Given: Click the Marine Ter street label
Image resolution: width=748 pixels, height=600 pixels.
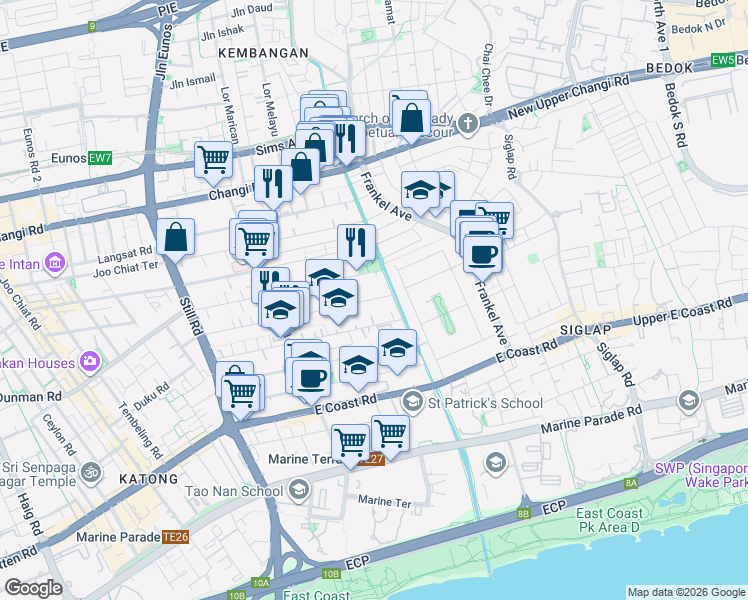Looking at the screenshot, I should [x=384, y=501].
